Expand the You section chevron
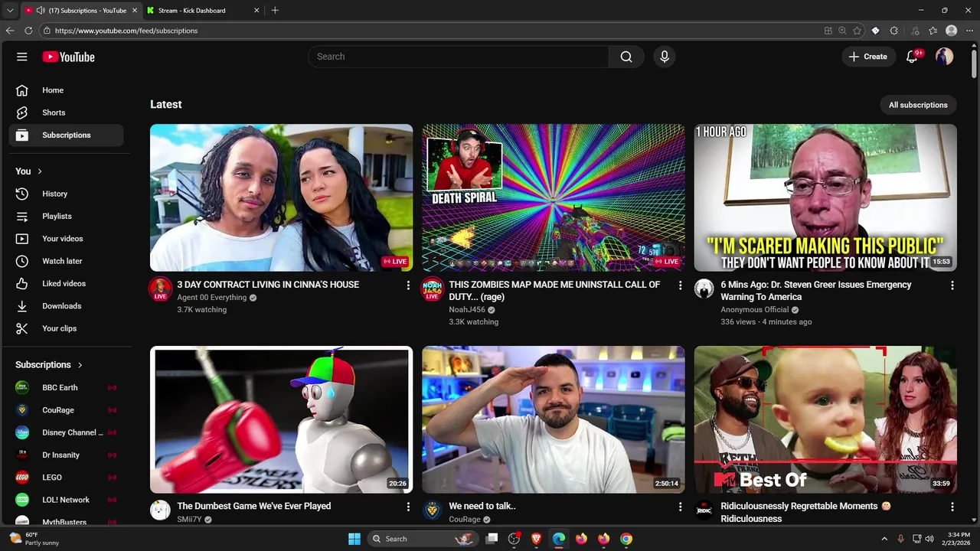The height and width of the screenshot is (551, 980). [x=40, y=171]
